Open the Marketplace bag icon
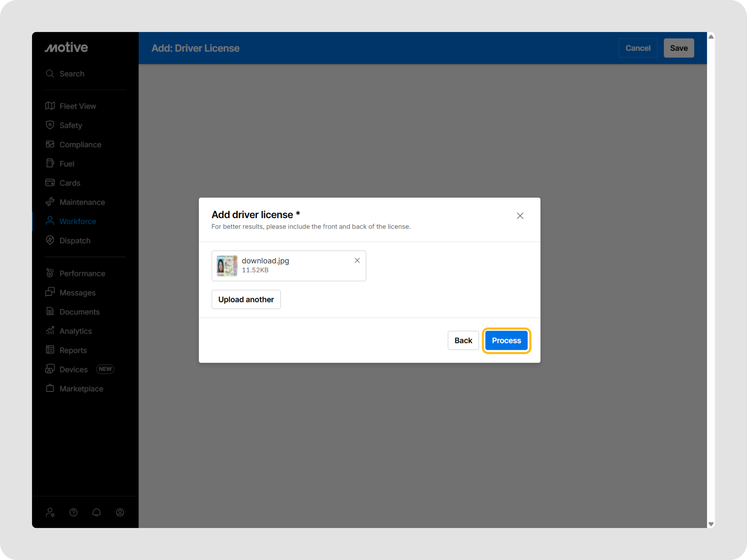Screen dimensions: 747x560 click(50, 389)
